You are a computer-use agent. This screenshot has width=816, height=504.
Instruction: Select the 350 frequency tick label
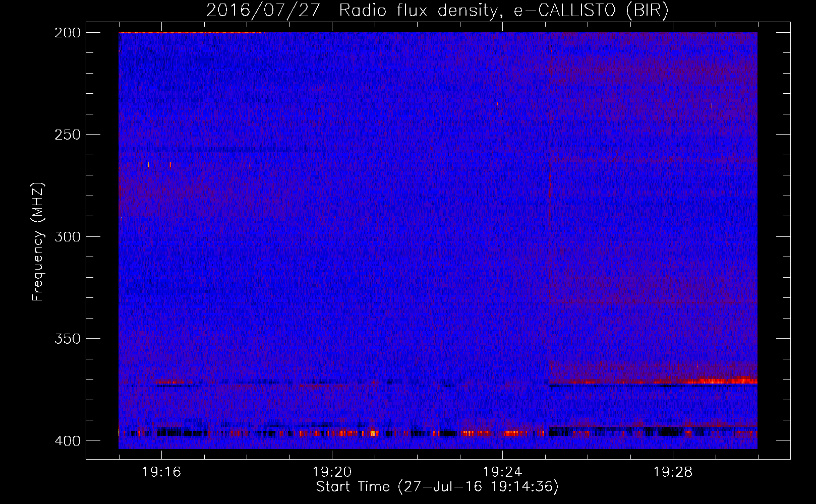coord(67,338)
